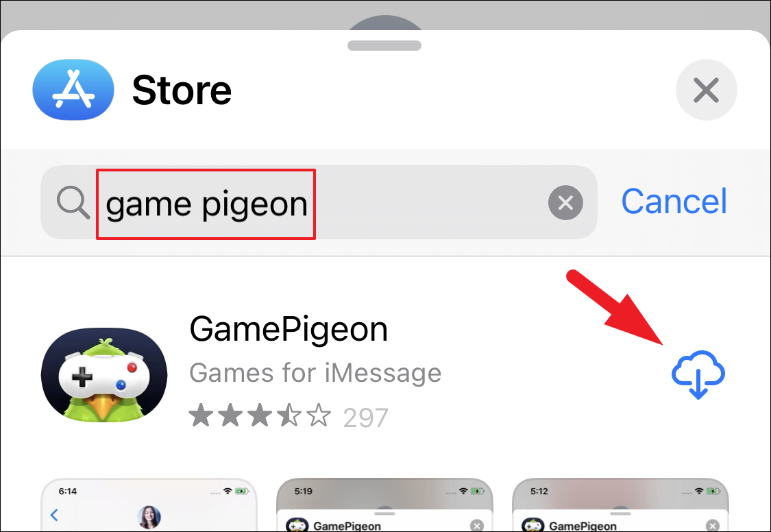Tap the close X in the middle screenshot preview
Image resolution: width=771 pixels, height=532 pixels.
pyautogui.click(x=476, y=526)
